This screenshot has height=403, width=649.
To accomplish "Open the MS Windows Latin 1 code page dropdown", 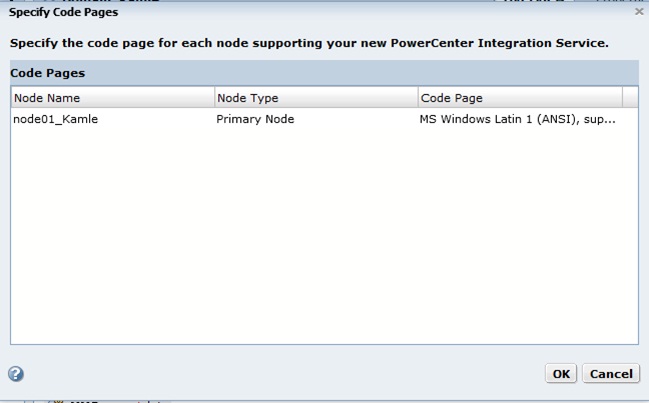I will click(520, 119).
